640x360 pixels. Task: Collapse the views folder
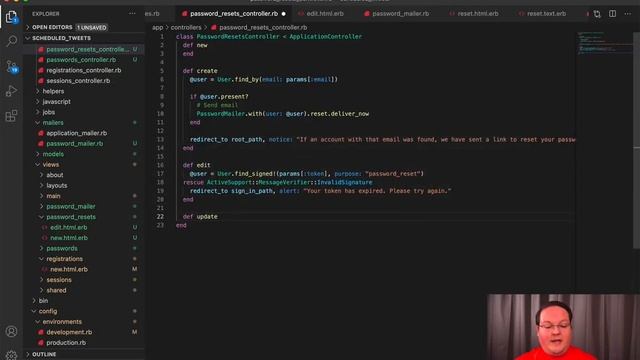(51, 164)
